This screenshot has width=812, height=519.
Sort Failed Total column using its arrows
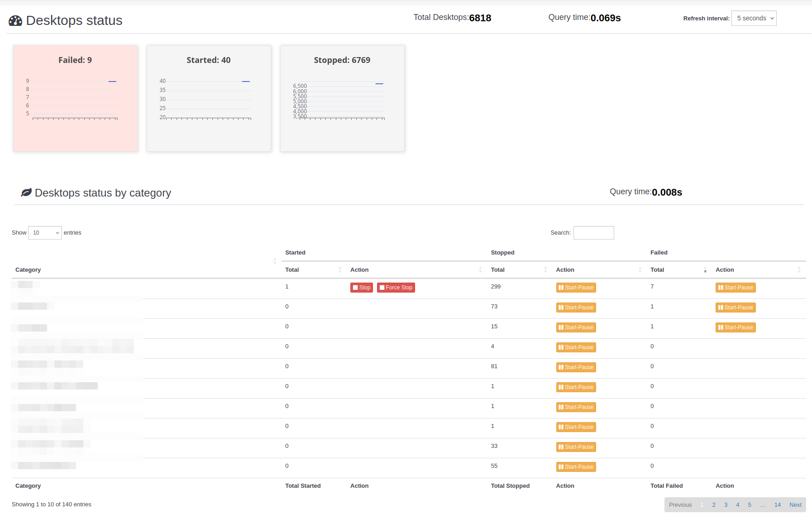click(x=705, y=270)
